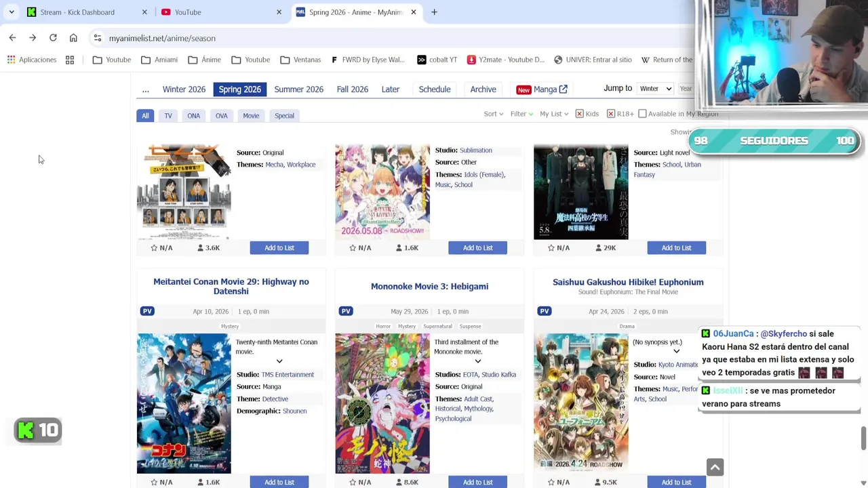Expand the Saishuu Gakushou Euphonium synopsis
868x488 pixels.
tap(676, 351)
